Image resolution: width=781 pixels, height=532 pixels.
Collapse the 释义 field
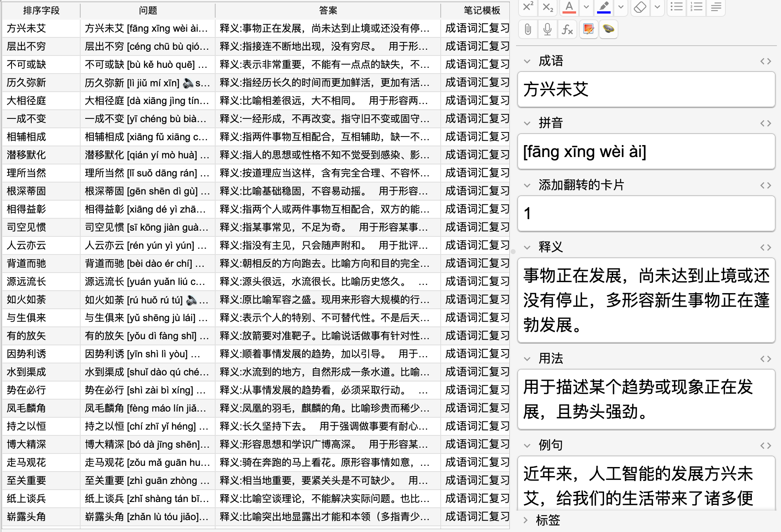(x=527, y=247)
